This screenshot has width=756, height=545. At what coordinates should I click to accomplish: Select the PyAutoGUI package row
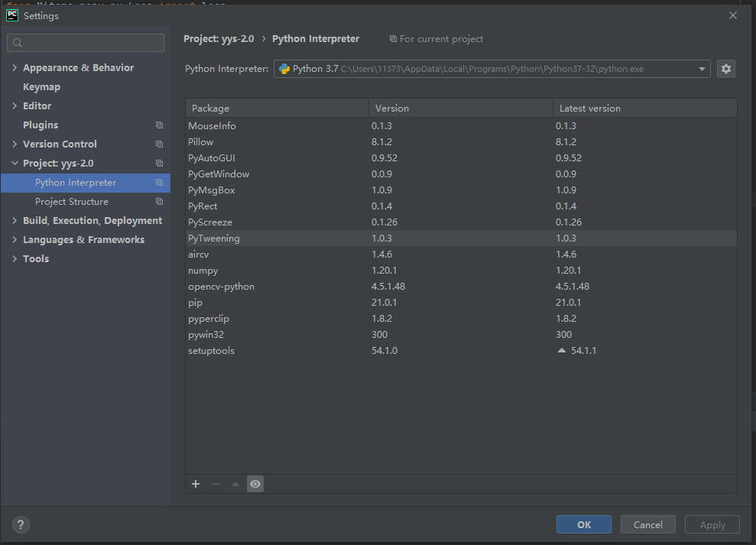[x=462, y=157]
